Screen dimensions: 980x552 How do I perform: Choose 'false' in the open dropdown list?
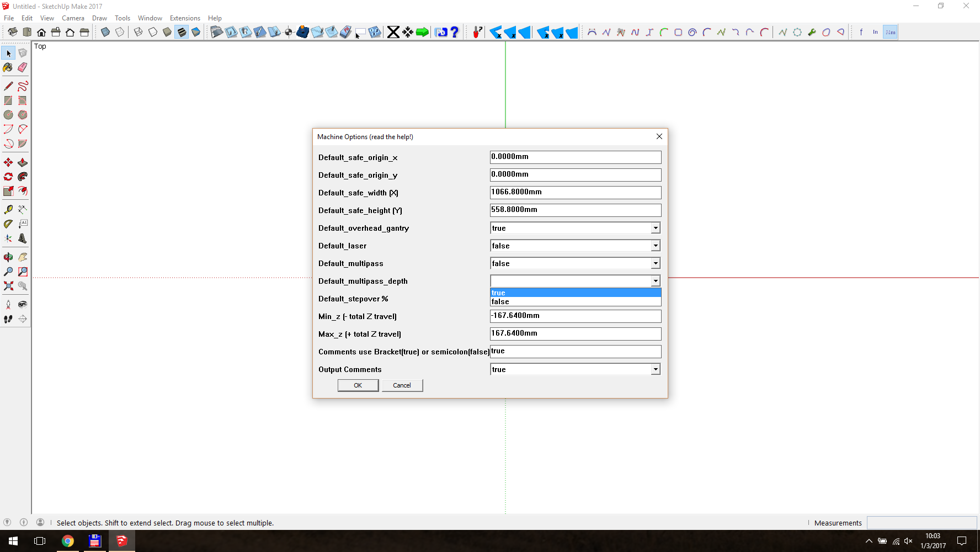[575, 302]
